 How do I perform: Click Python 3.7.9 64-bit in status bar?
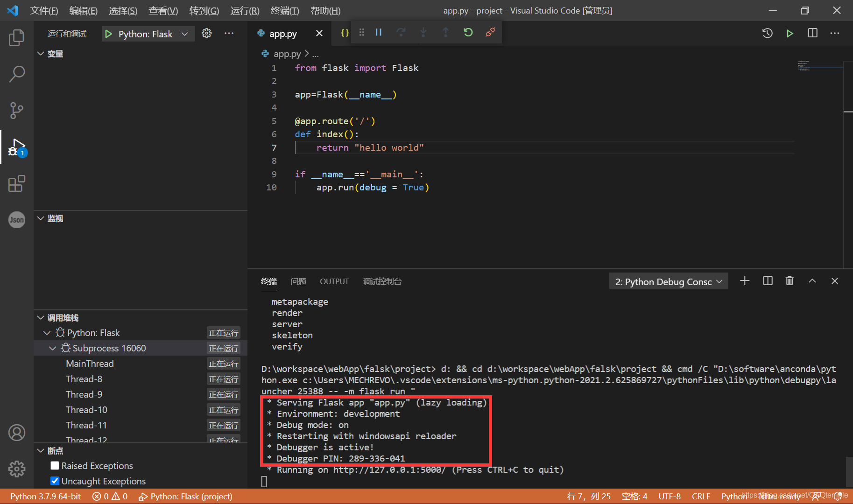(44, 496)
